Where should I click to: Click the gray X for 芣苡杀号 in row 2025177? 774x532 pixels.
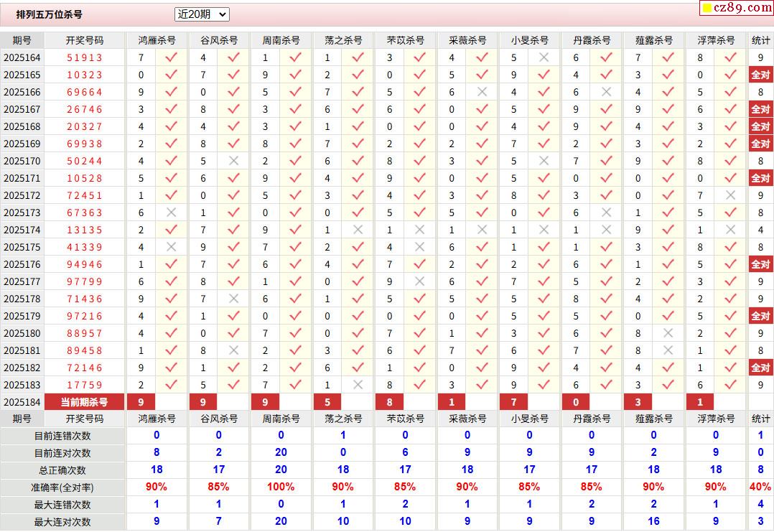[419, 281]
